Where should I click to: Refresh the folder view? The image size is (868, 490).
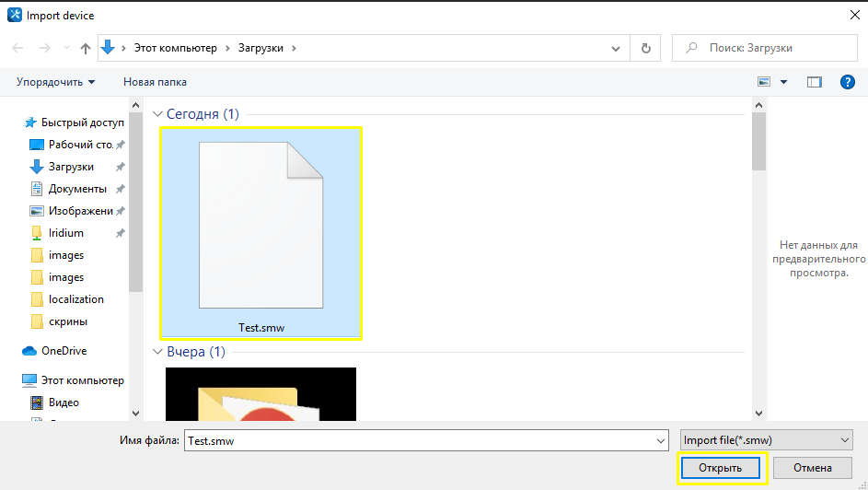(x=645, y=48)
